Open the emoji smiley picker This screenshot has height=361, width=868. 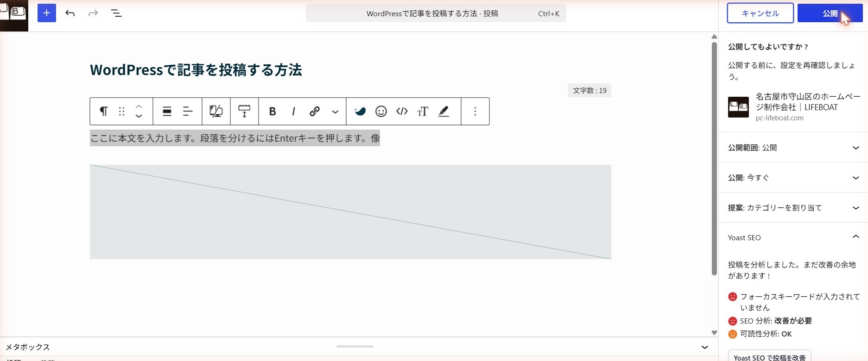point(381,111)
